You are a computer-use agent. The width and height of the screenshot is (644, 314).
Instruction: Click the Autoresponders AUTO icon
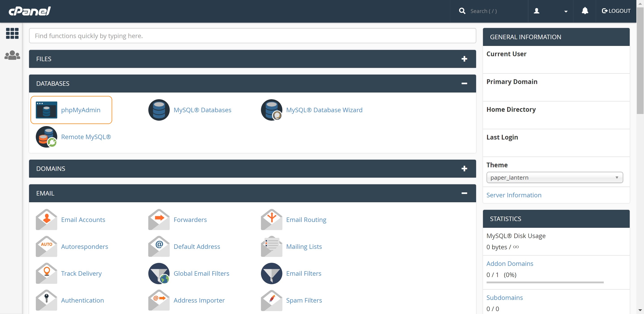tap(47, 246)
